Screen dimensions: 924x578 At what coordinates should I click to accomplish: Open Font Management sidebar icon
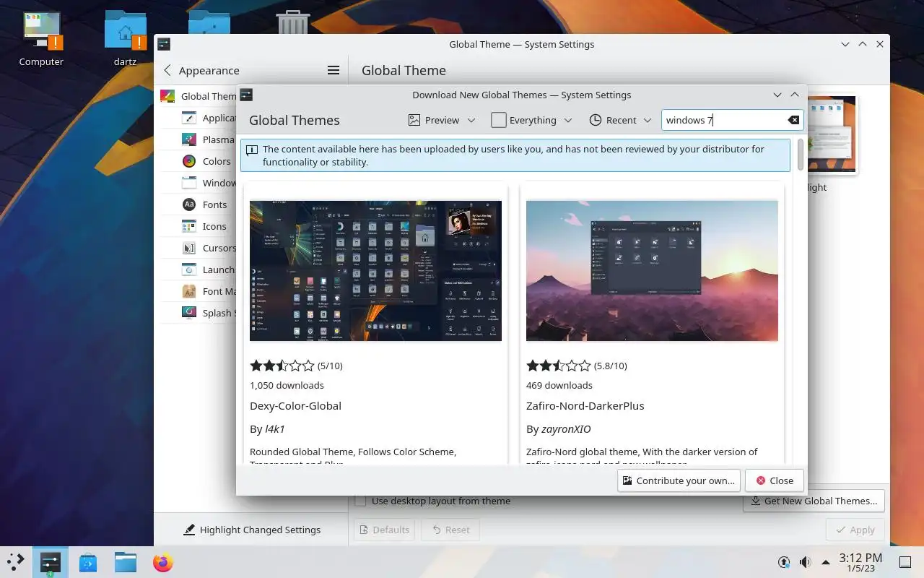[x=189, y=291]
